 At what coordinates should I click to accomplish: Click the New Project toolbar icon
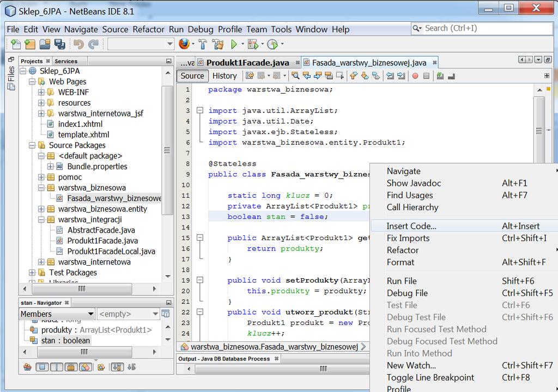tap(30, 44)
